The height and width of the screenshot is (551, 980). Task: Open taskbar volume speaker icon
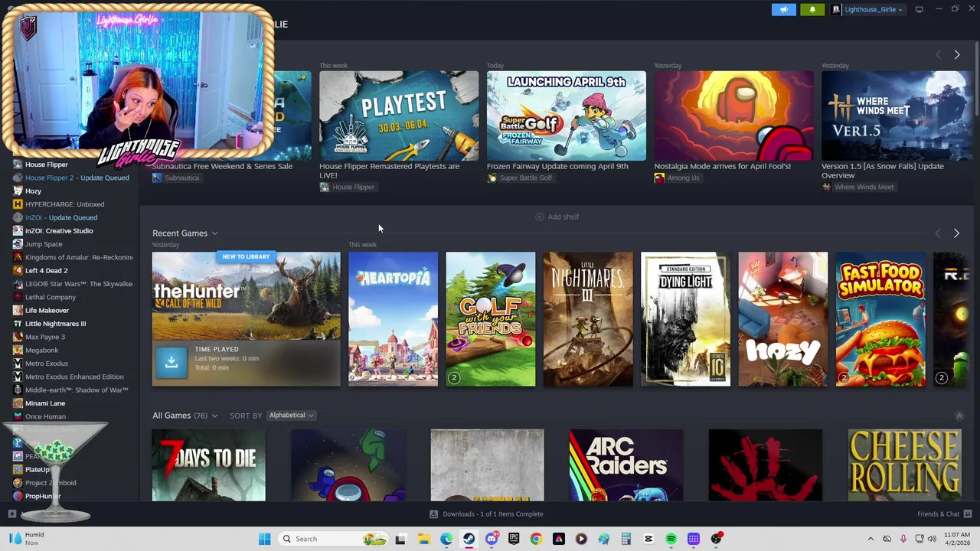932,539
